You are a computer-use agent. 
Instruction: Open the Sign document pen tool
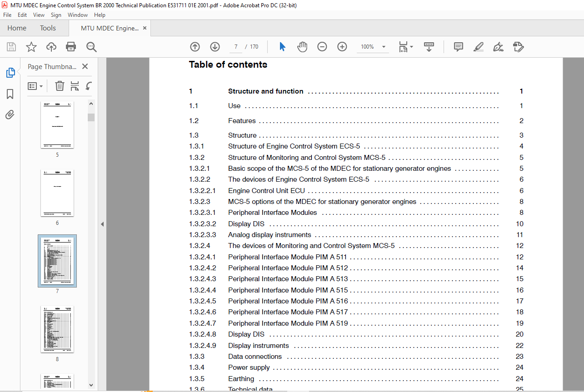click(x=499, y=47)
